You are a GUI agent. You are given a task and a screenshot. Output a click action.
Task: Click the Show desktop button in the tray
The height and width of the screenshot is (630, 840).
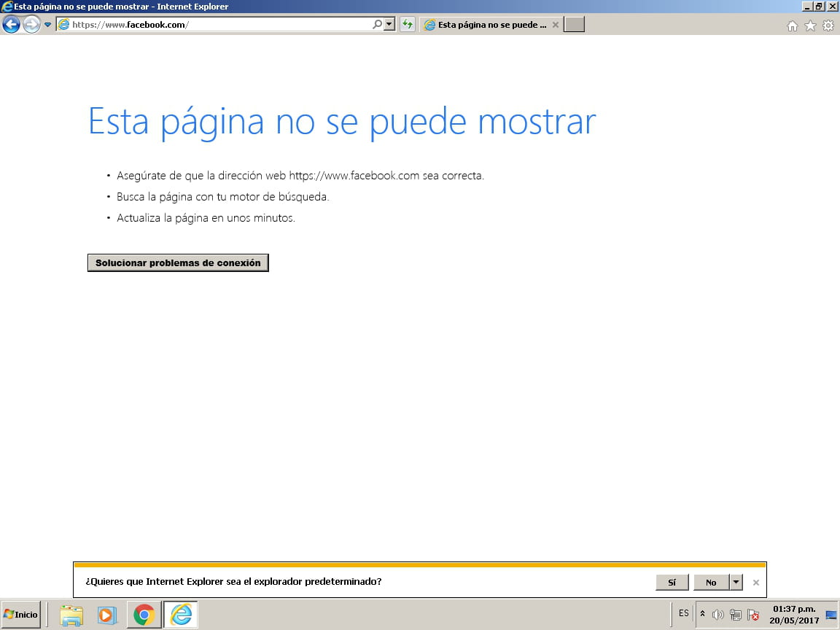tap(831, 615)
